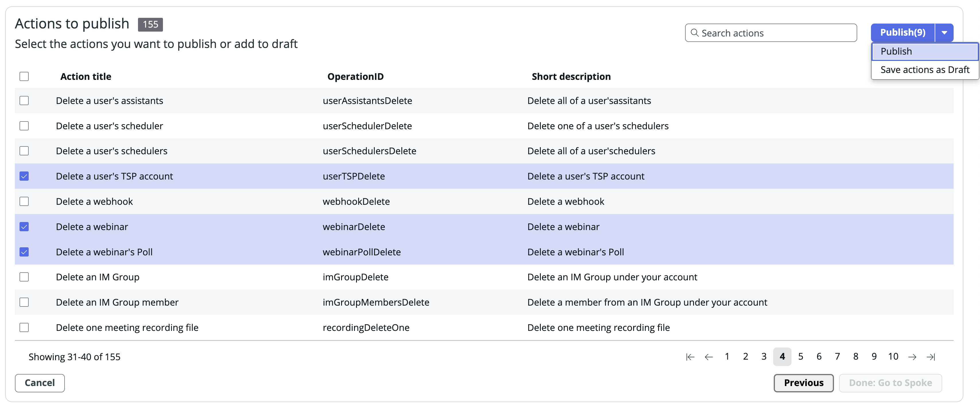Image resolution: width=980 pixels, height=405 pixels.
Task: Check Delete a user's assistants row
Action: (24, 101)
